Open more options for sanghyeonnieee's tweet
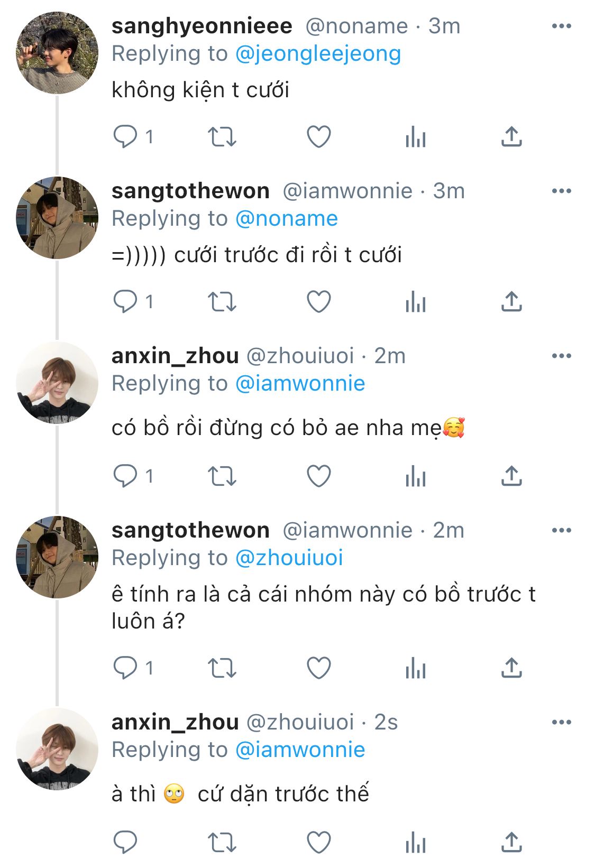The height and width of the screenshot is (868, 595). [561, 26]
